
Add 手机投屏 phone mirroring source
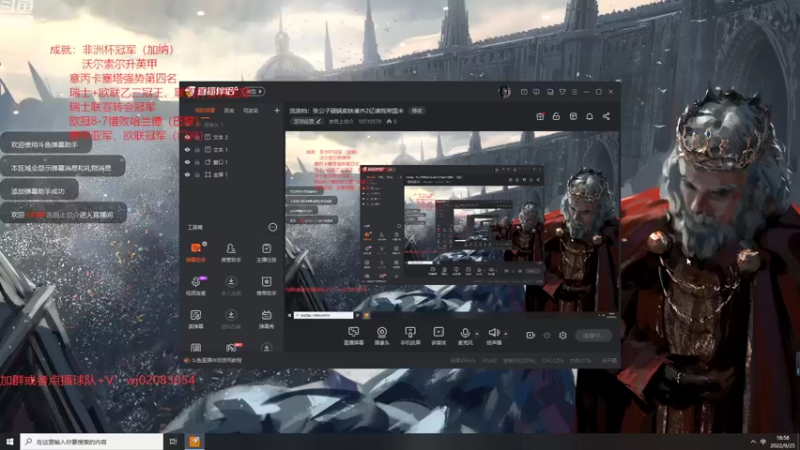tap(410, 336)
